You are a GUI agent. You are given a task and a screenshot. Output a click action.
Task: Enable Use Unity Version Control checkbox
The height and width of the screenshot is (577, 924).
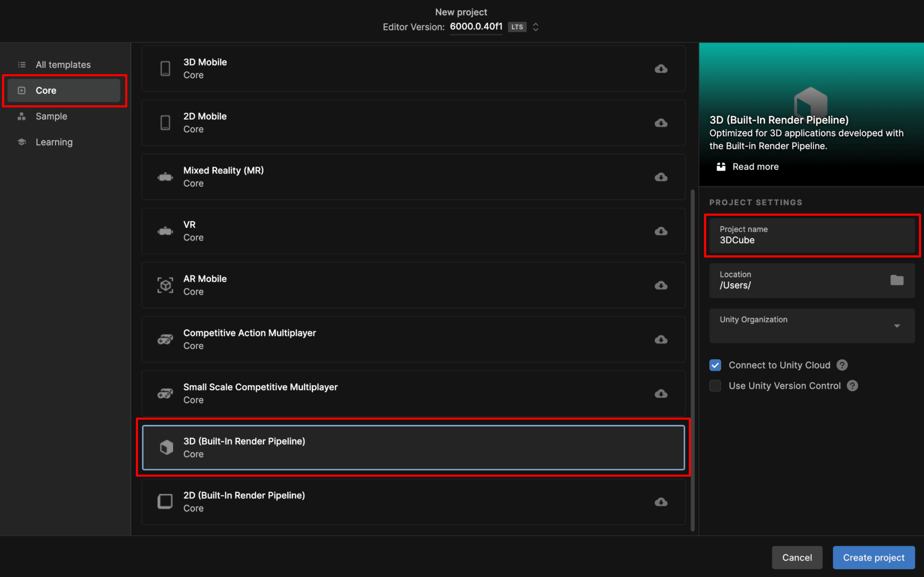pos(715,386)
